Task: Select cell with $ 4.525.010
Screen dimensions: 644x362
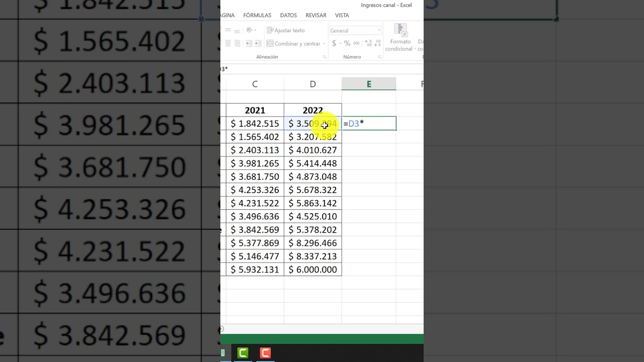Action: (x=313, y=216)
